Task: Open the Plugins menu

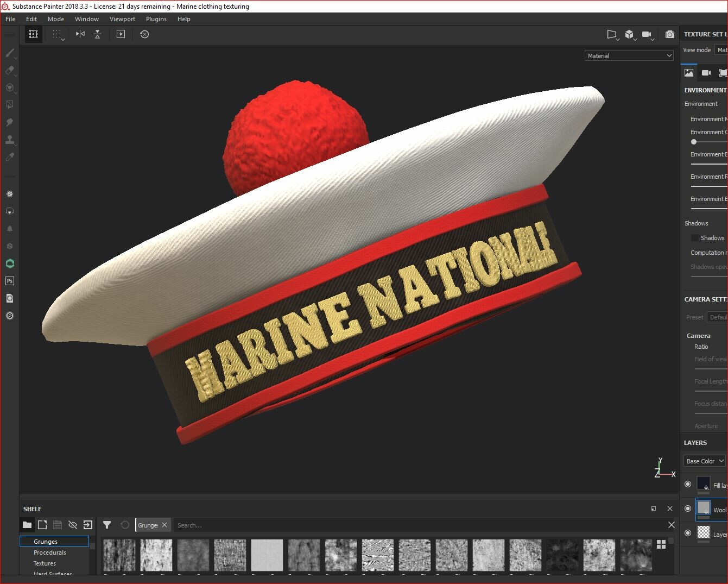Action: pyautogui.click(x=156, y=19)
